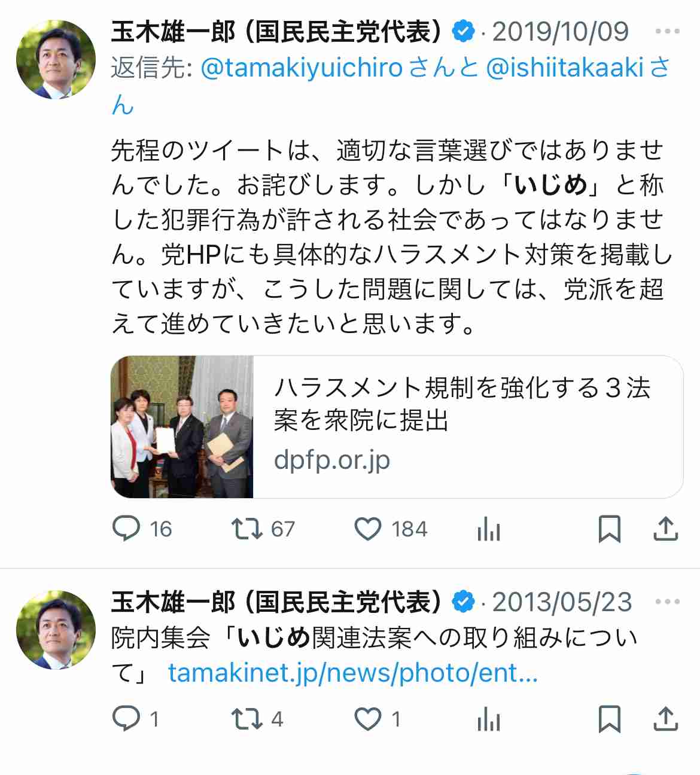The width and height of the screenshot is (700, 775).
Task: Open the @tamakiyuichiro mention link
Action: point(302,68)
